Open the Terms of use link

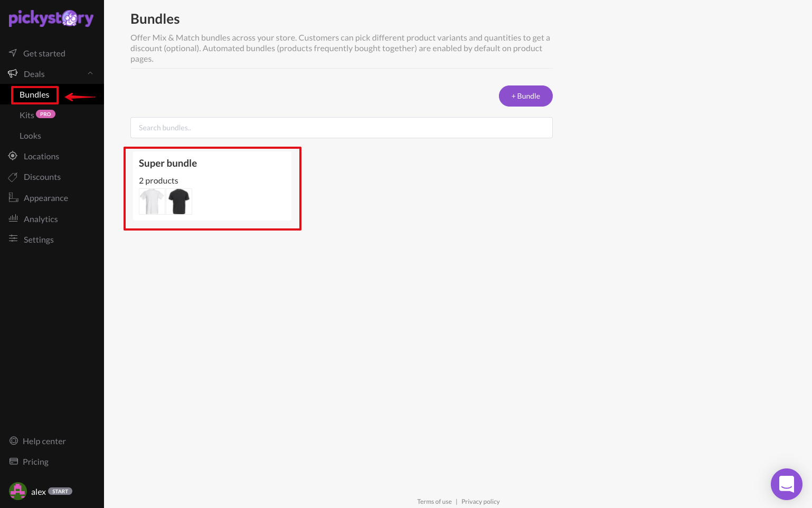click(x=435, y=502)
